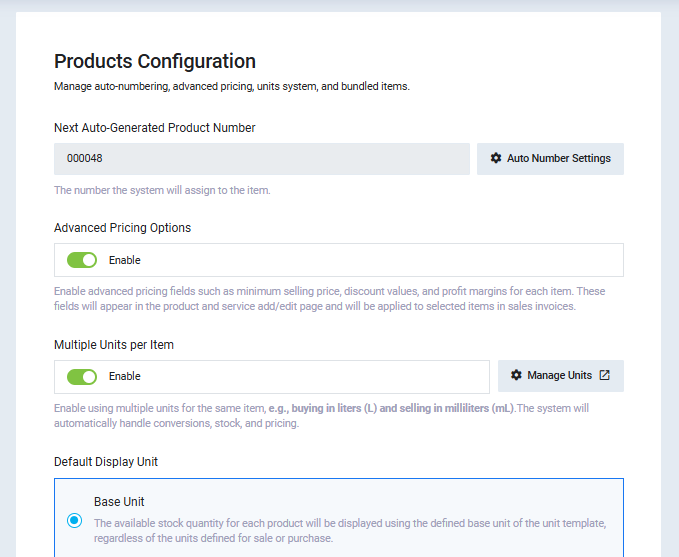679x557 pixels.
Task: Click the gear icon in Auto Number Settings
Action: coord(496,158)
